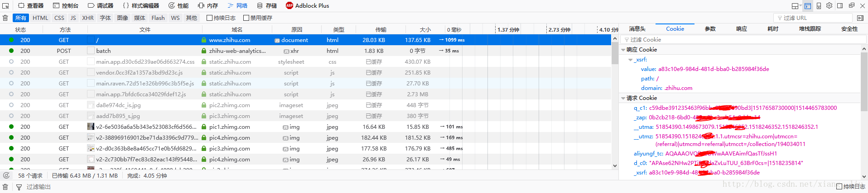This screenshot has height=193, width=868.
Task: Toggle the split console icon
Action: coord(808,6)
